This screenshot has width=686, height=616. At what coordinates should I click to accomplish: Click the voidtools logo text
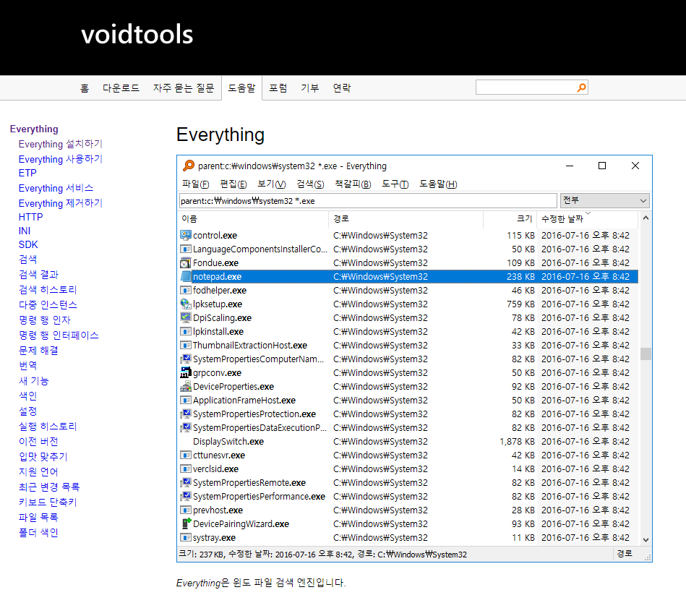[x=137, y=35]
